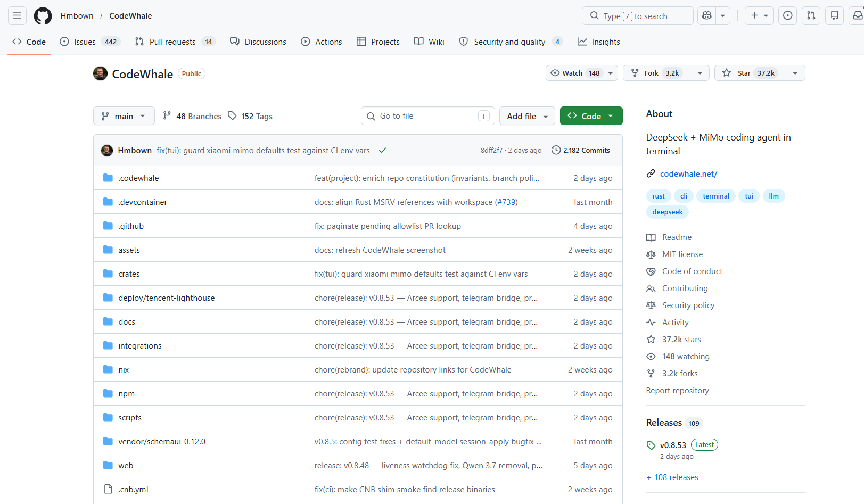The width and height of the screenshot is (864, 504).
Task: Click the Report repository link
Action: pyautogui.click(x=678, y=391)
